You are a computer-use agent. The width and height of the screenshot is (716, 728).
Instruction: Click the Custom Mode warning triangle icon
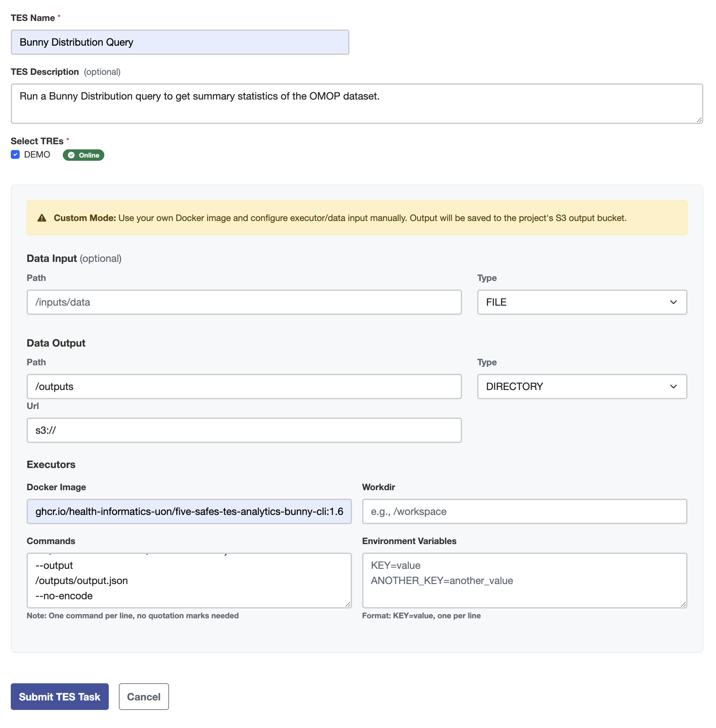(x=42, y=218)
